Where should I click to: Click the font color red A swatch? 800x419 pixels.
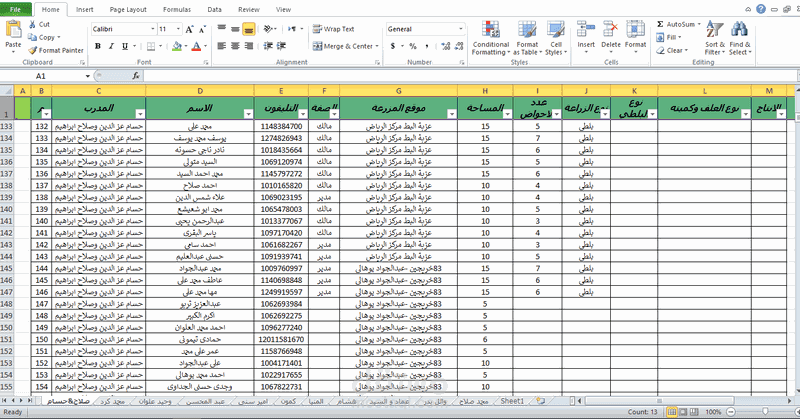196,46
